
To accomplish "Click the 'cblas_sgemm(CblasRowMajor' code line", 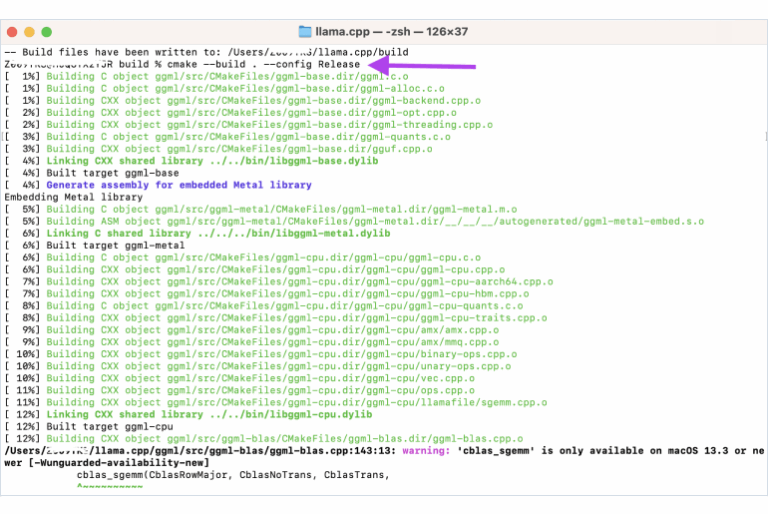I will click(x=233, y=475).
